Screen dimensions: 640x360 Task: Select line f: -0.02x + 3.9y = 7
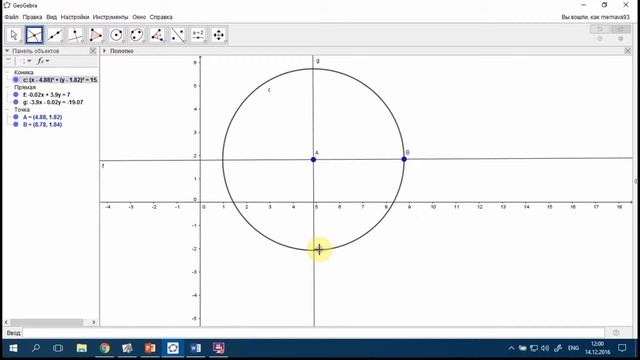47,95
